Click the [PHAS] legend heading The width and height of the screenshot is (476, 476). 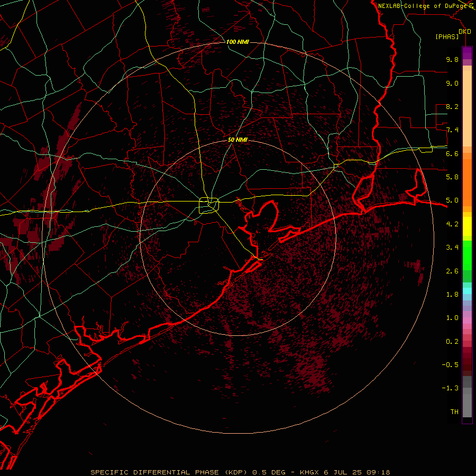point(447,36)
